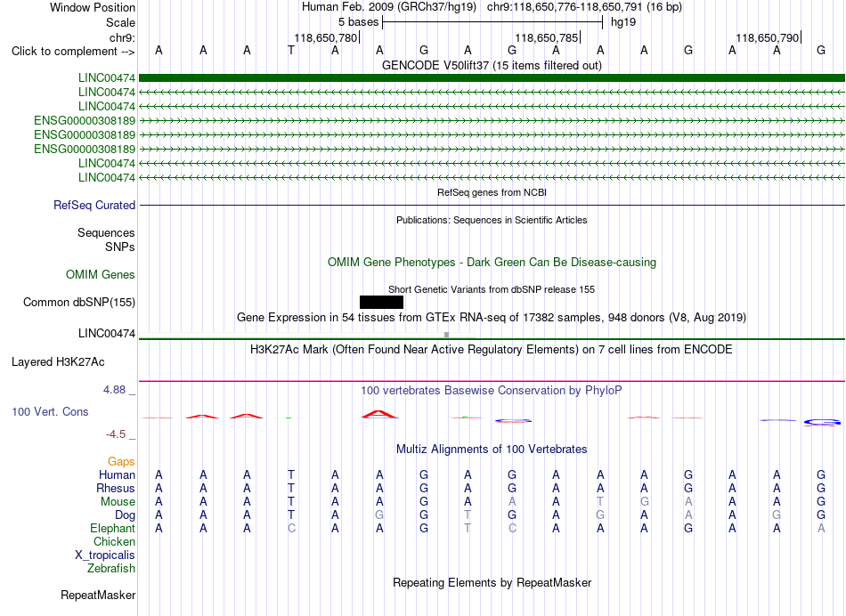
Task: Click the tallest red A conservation peak
Action: click(x=379, y=414)
